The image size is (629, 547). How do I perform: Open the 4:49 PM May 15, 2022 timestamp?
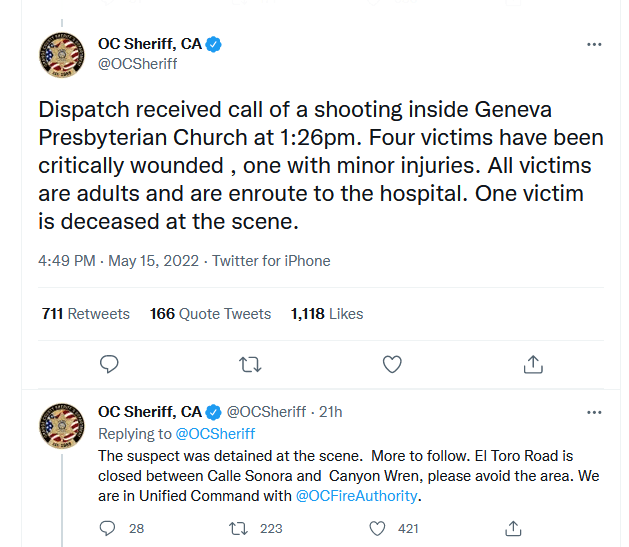[119, 261]
